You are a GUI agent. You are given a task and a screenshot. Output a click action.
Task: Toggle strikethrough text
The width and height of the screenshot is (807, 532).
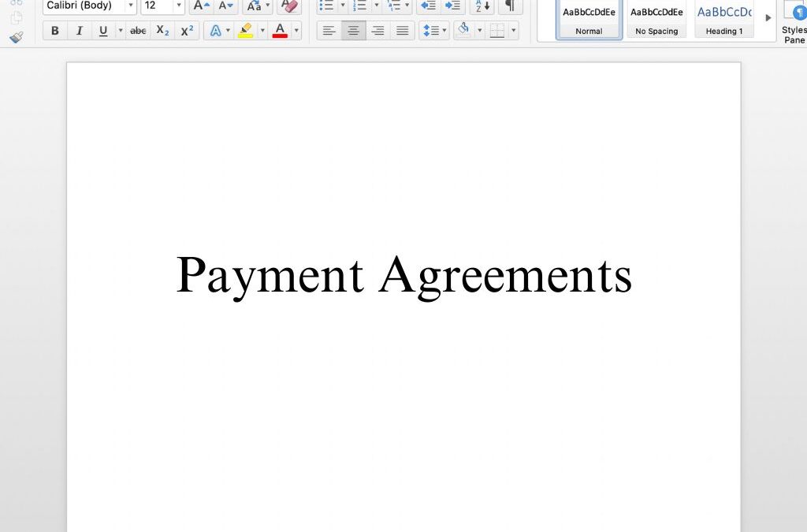tap(137, 31)
